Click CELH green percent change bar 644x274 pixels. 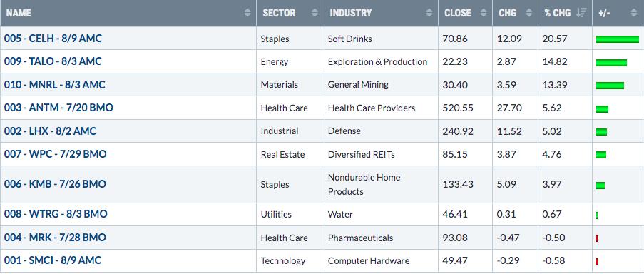(x=618, y=39)
